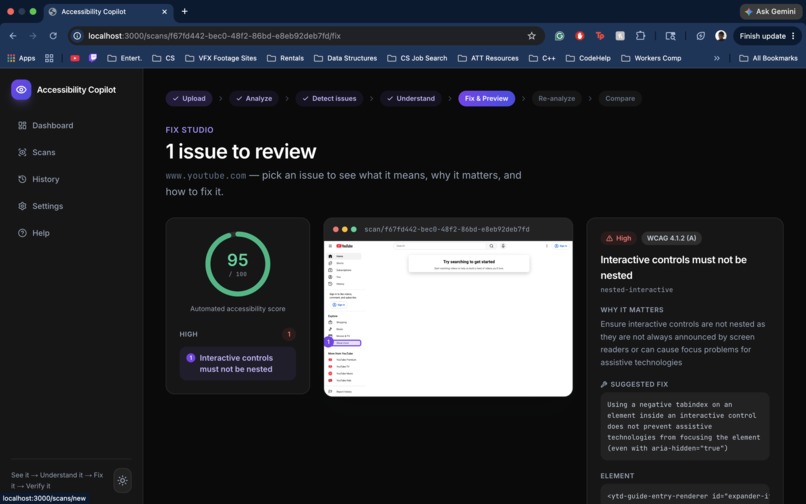This screenshot has height=504, width=806.
Task: Go to the Analyze step
Action: pos(254,98)
